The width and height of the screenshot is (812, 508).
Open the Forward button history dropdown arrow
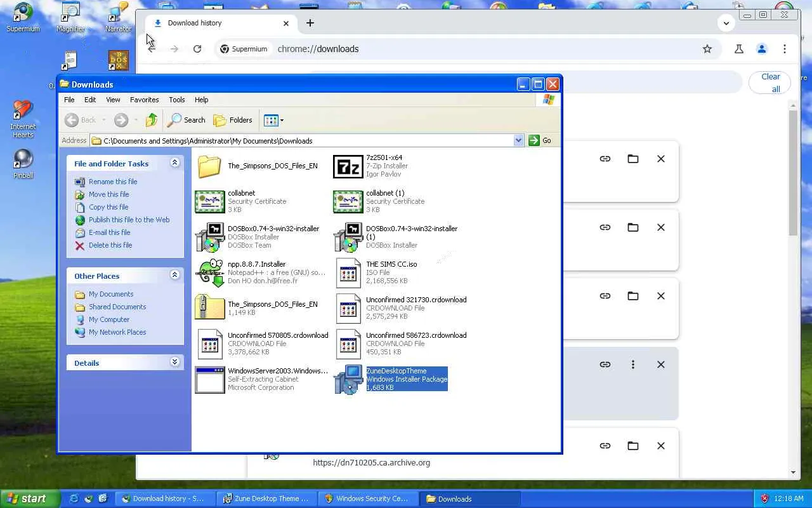pyautogui.click(x=135, y=120)
